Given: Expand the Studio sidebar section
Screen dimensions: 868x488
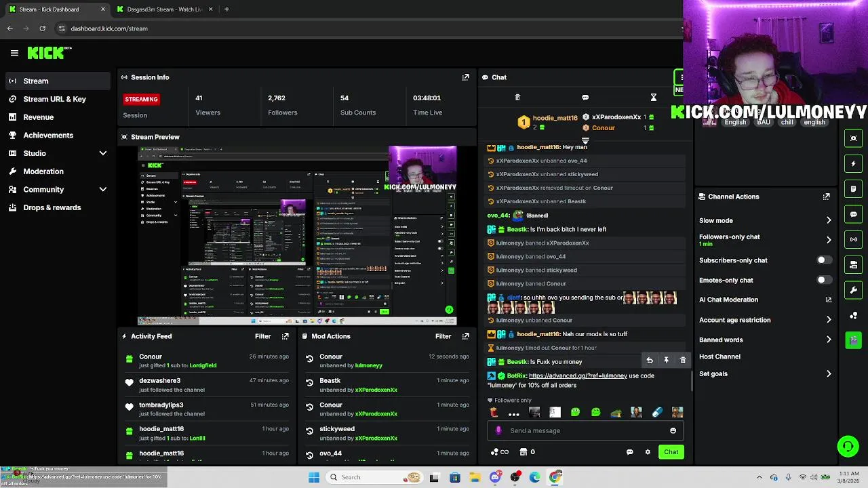Looking at the screenshot, I should click(102, 153).
